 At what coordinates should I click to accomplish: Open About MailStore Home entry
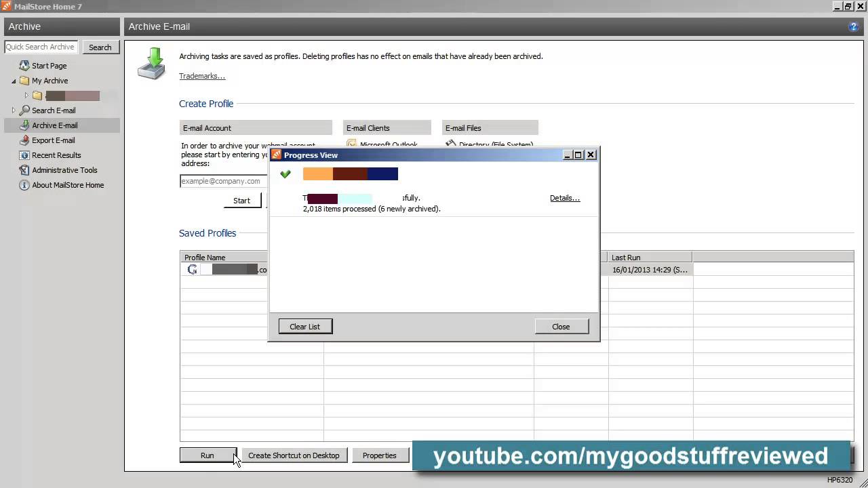[x=68, y=185]
